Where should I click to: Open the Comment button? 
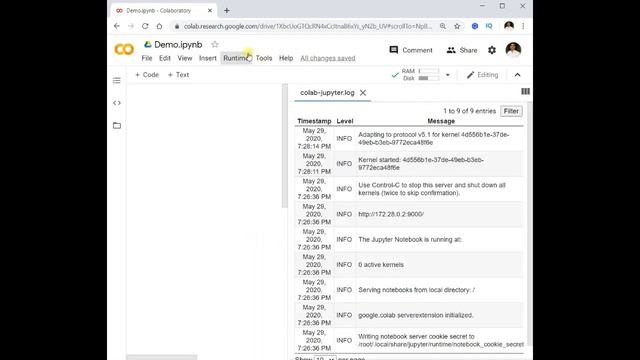[411, 50]
